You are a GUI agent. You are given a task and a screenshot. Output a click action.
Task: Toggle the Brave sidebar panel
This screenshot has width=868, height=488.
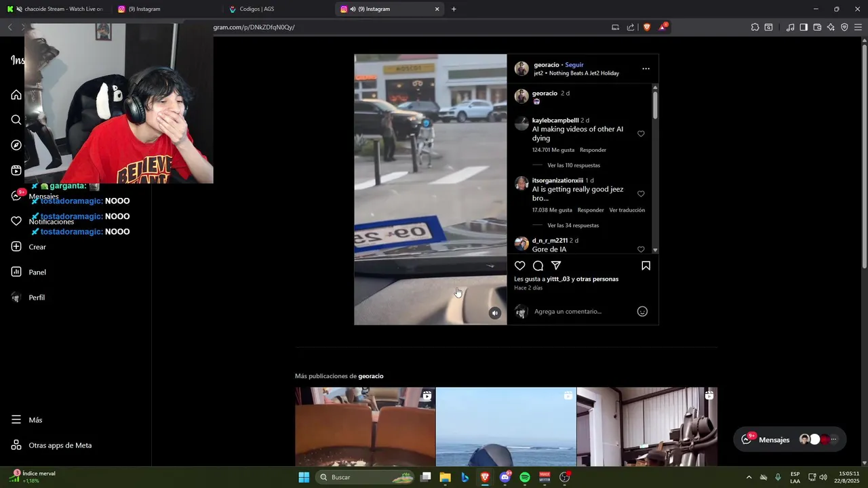point(804,27)
